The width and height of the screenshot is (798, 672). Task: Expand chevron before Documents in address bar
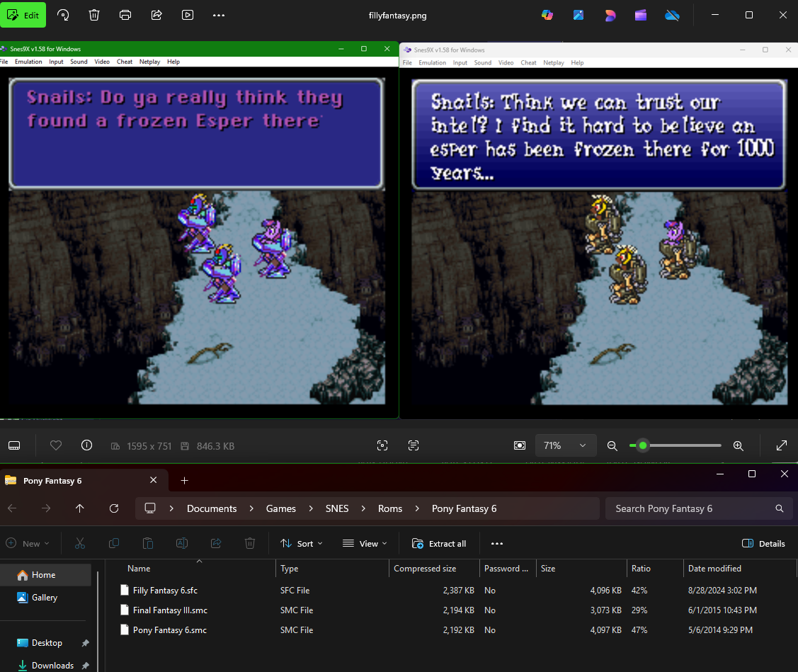[x=171, y=508]
